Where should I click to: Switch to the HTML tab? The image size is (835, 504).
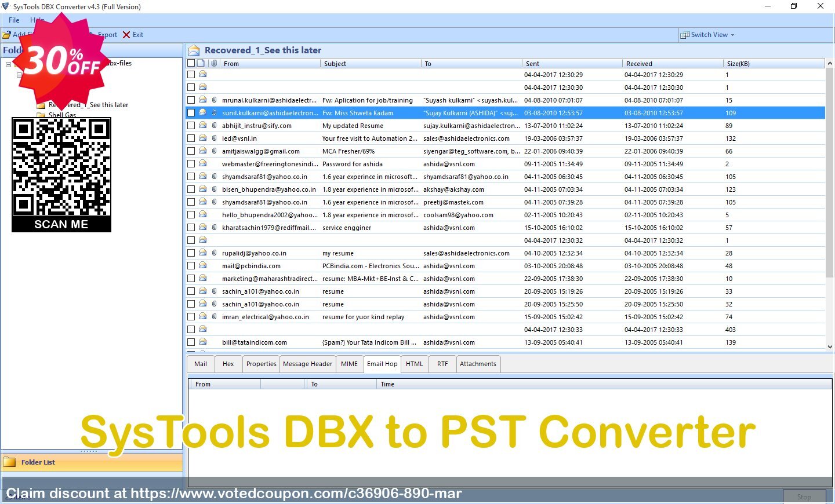[x=415, y=364]
